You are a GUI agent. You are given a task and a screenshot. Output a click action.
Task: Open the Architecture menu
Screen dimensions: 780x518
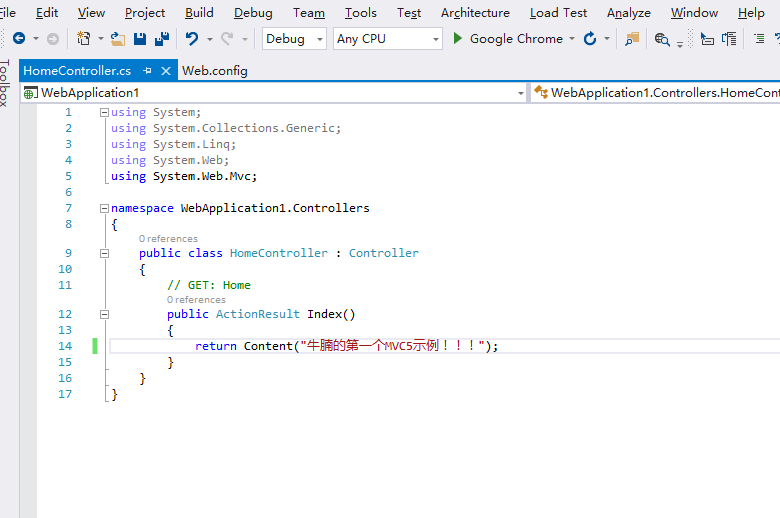[x=475, y=12]
